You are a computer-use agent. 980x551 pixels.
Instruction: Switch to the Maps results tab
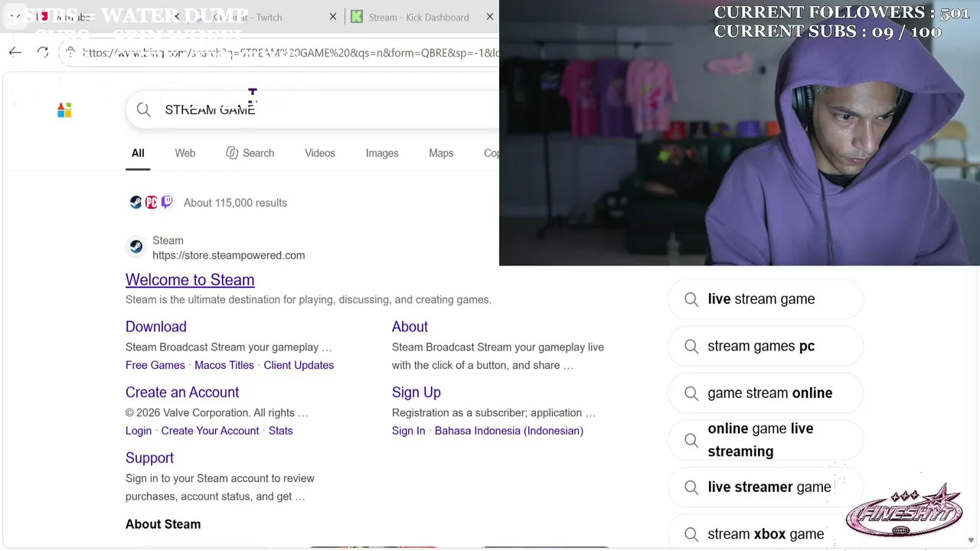pos(441,153)
